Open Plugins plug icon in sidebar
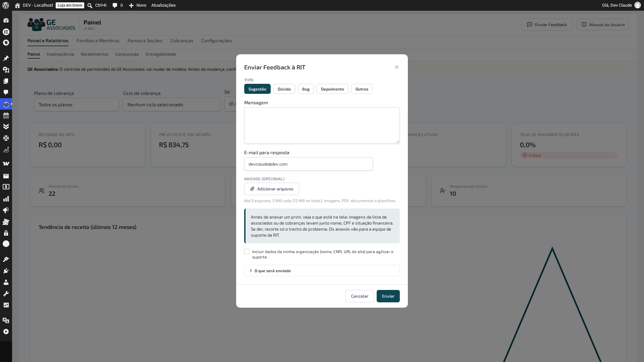 [x=6, y=271]
